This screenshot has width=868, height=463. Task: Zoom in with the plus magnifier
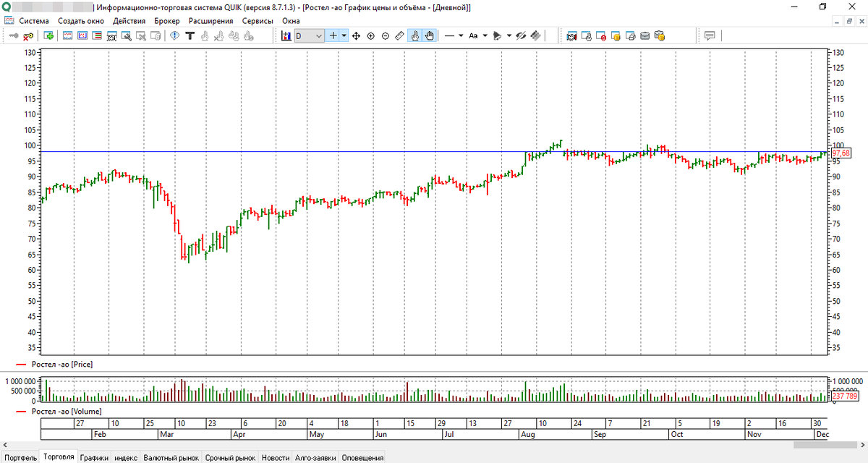370,35
